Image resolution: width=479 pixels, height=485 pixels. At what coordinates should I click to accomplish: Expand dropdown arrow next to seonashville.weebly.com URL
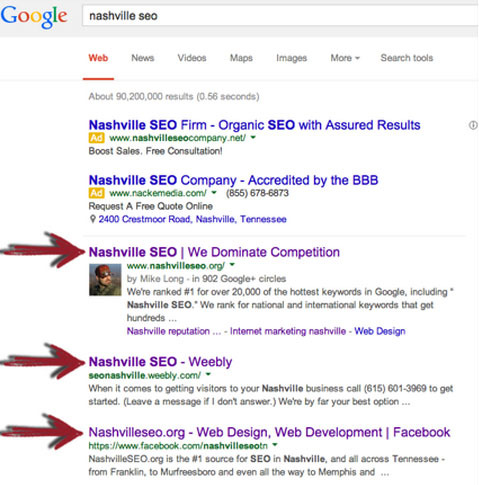click(x=208, y=374)
